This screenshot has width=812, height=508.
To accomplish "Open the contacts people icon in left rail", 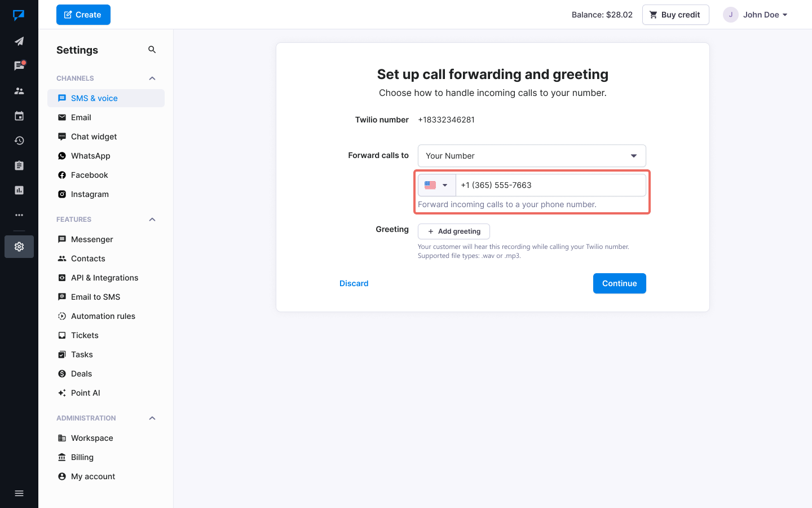I will 19,91.
